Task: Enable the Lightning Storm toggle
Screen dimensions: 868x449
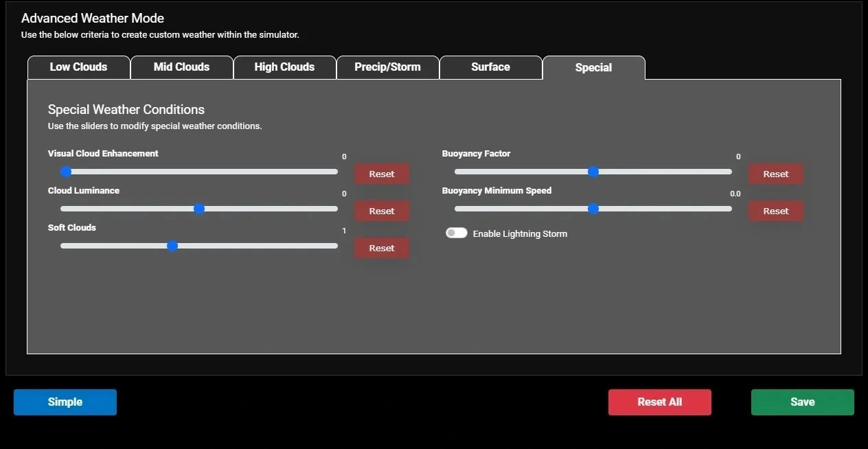Action: [x=457, y=233]
